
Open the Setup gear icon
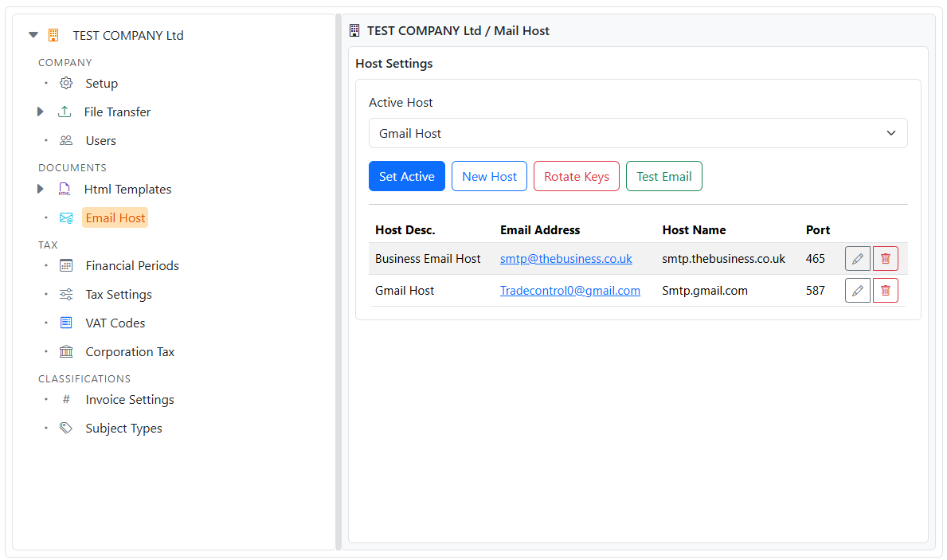coord(65,83)
